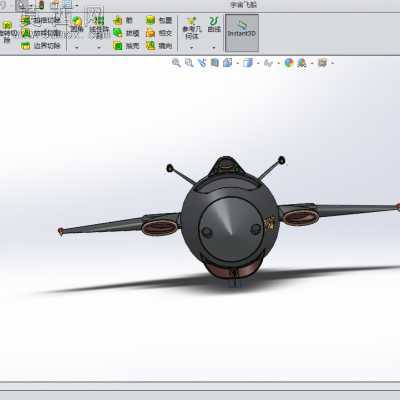
Task: Click the Zoom to Fit magnifier icon
Action: [x=176, y=63]
